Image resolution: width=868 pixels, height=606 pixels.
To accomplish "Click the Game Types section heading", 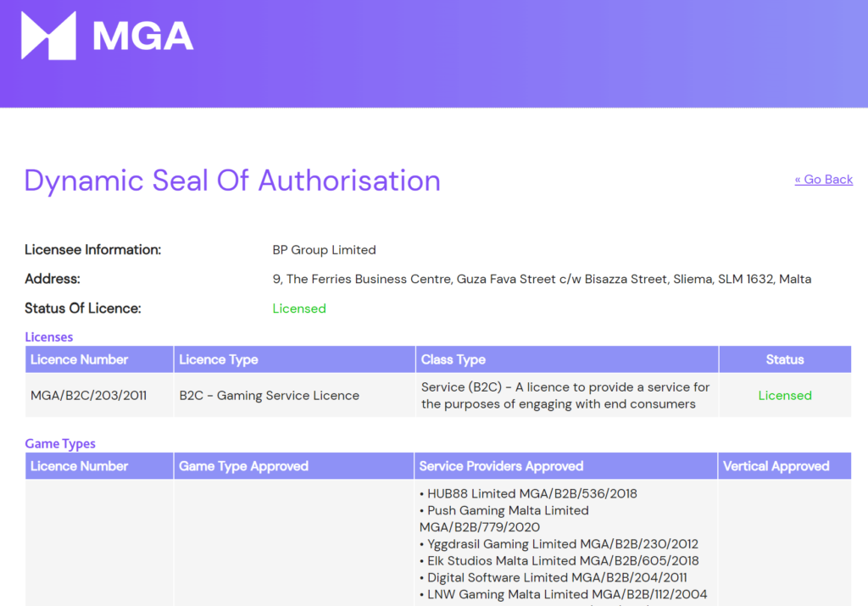I will (x=60, y=444).
